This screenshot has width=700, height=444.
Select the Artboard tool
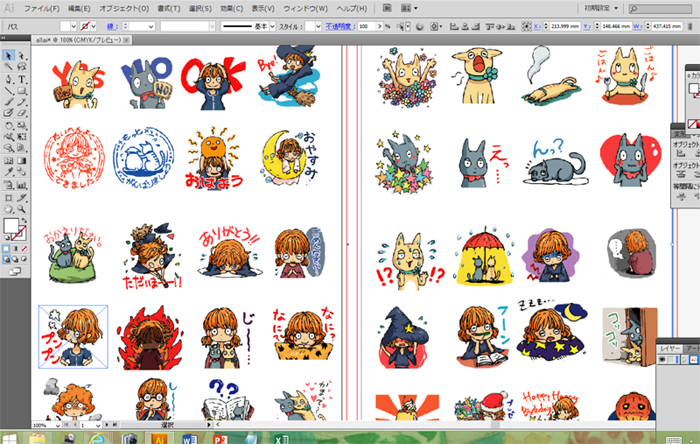tap(8, 197)
